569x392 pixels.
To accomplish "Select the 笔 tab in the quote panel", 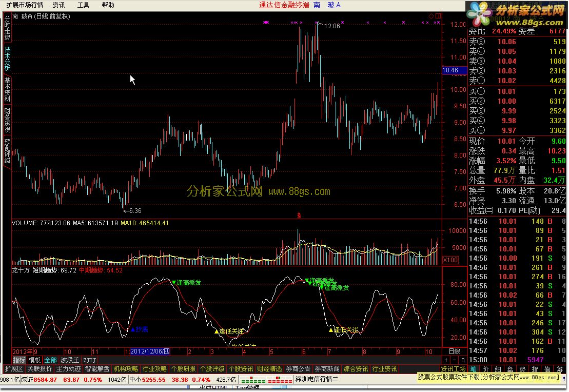I will (474, 369).
